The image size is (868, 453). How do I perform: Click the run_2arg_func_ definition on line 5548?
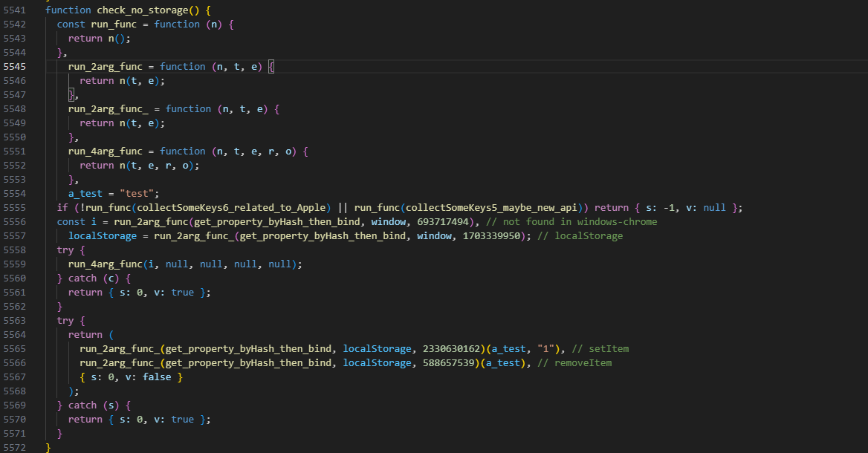pyautogui.click(x=108, y=109)
